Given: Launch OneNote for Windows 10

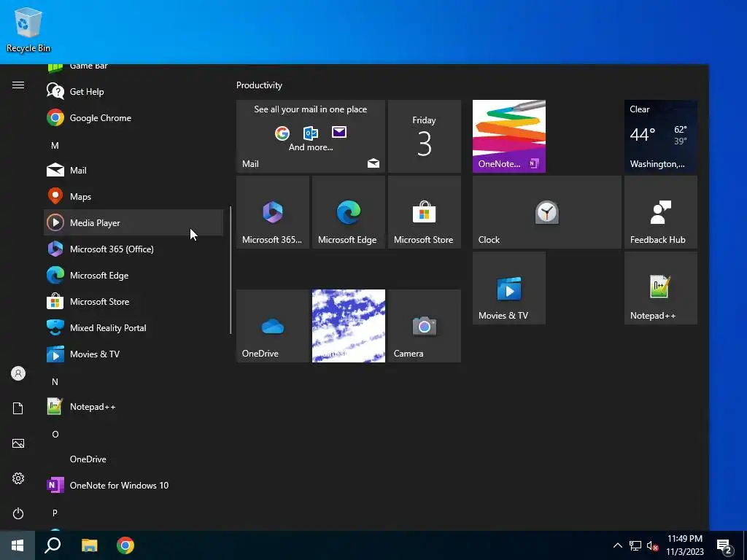Looking at the screenshot, I should pyautogui.click(x=133, y=485).
